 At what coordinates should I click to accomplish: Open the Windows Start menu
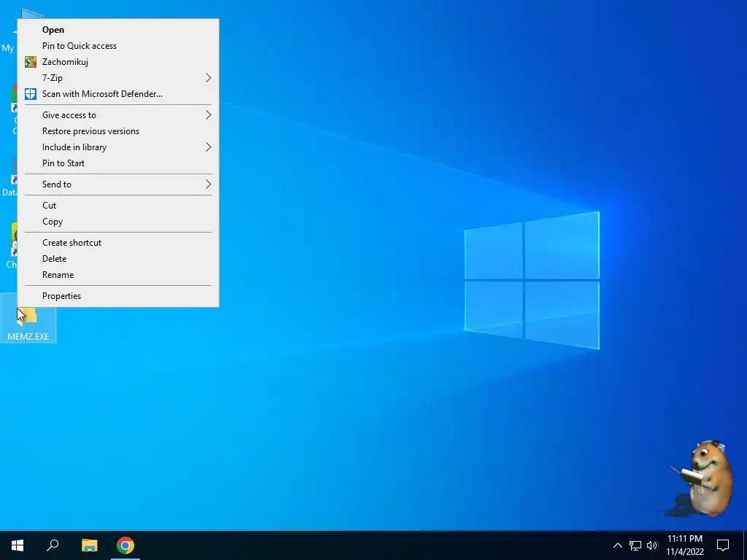18,545
